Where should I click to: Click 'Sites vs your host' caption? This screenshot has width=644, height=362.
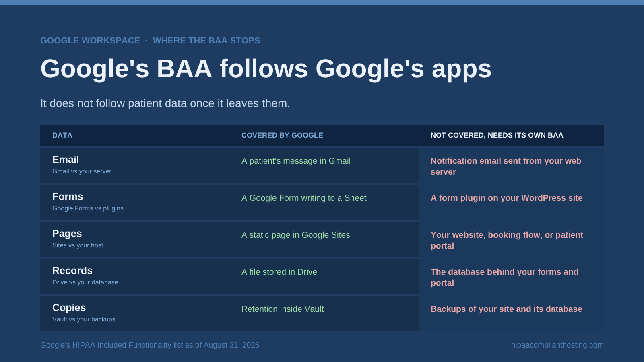(78, 245)
